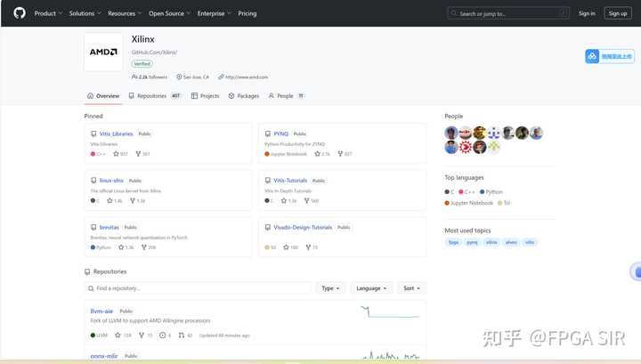The image size is (641, 364).
Task: Expand the Solutions menu
Action: tap(85, 13)
